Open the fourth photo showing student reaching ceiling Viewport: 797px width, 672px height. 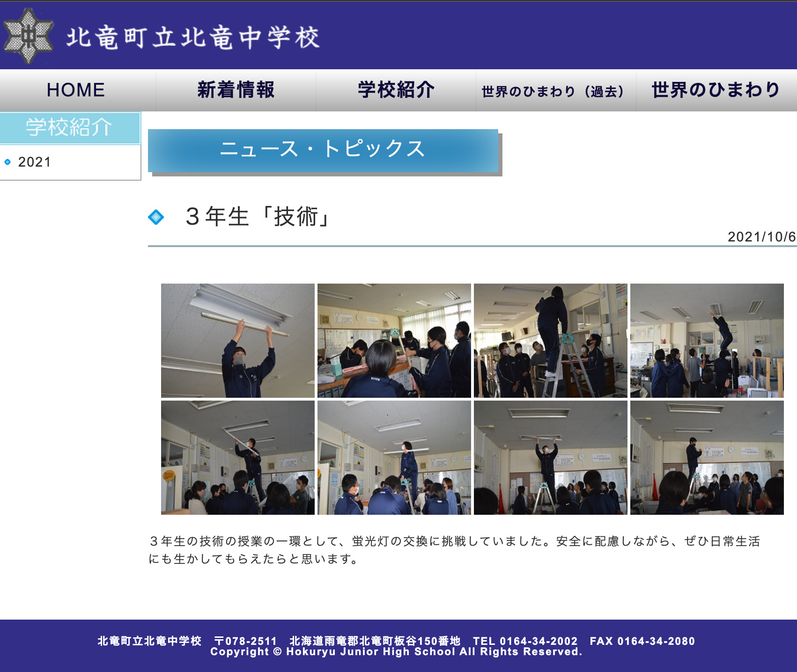707,341
